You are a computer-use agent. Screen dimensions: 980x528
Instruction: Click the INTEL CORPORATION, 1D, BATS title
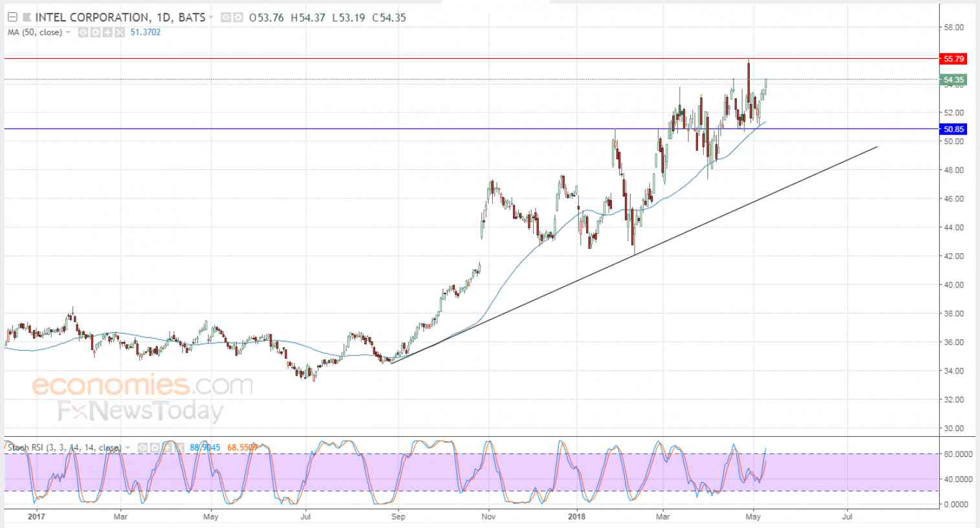coord(120,17)
